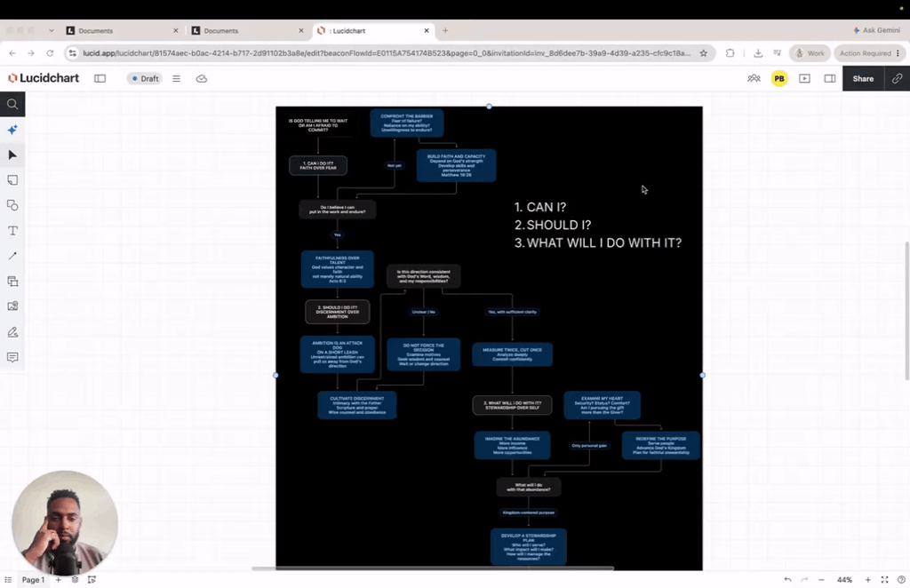
Task: Switch to the first Documents browser tab
Action: (122, 31)
